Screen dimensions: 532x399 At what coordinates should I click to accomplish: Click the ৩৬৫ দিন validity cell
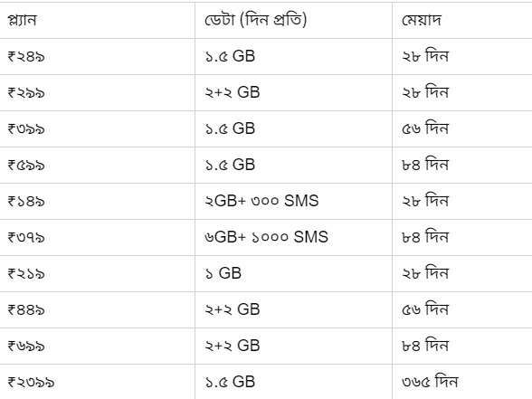(x=462, y=382)
